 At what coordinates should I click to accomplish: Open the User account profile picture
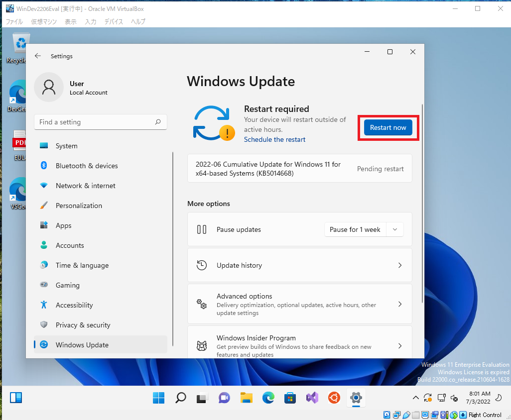pos(49,87)
